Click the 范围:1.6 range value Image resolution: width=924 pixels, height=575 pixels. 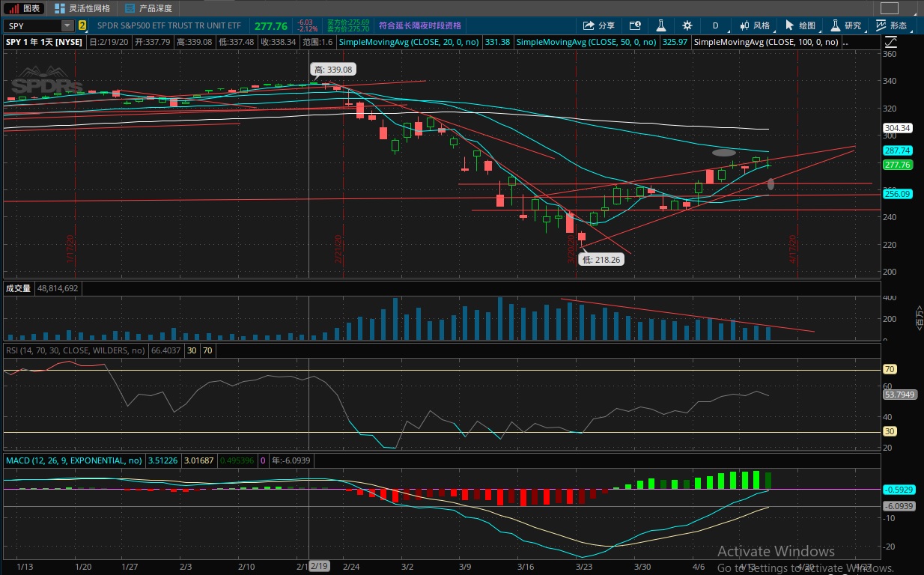point(318,42)
